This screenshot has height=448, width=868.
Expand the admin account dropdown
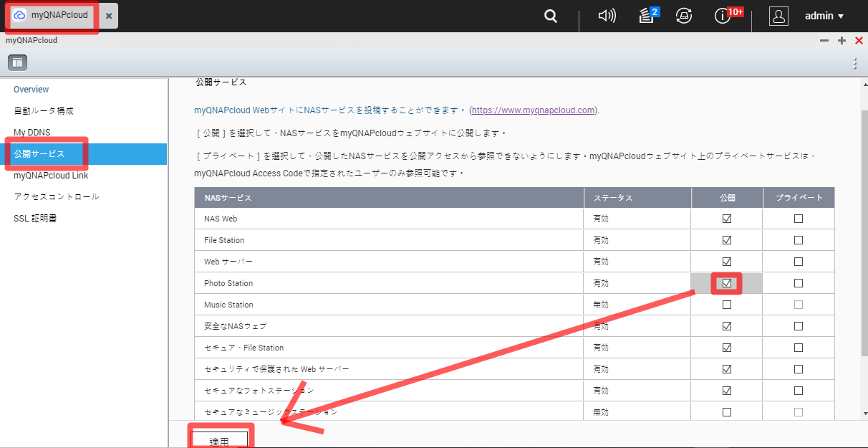(824, 16)
